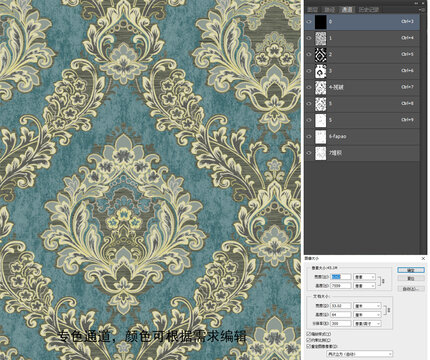Toggle the eye icon of the Ctrl+7 channel
The height and width of the screenshot is (360, 430).
pos(309,87)
